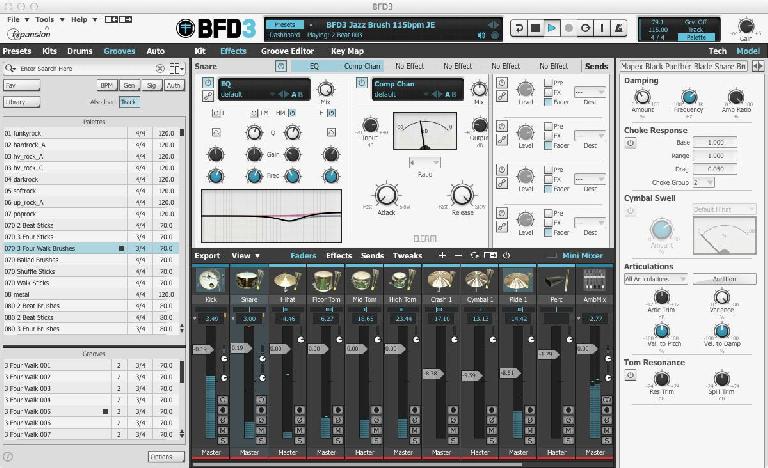
Task: Click the transport Play button
Action: [552, 28]
